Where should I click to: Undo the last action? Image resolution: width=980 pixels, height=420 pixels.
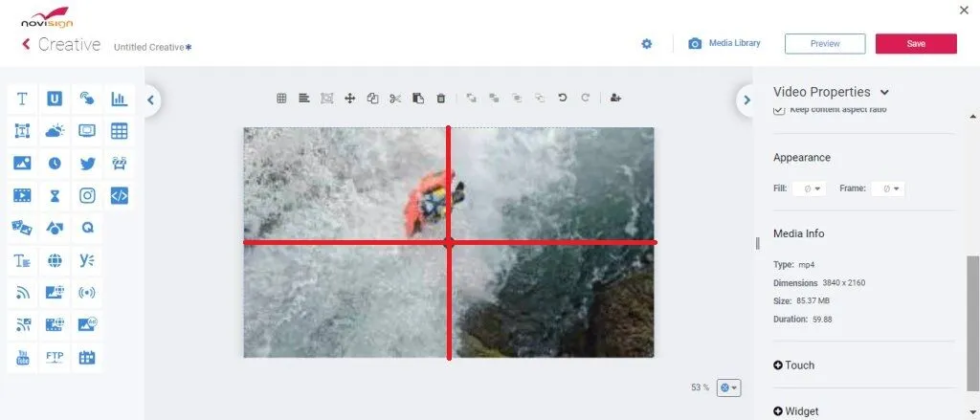point(563,98)
